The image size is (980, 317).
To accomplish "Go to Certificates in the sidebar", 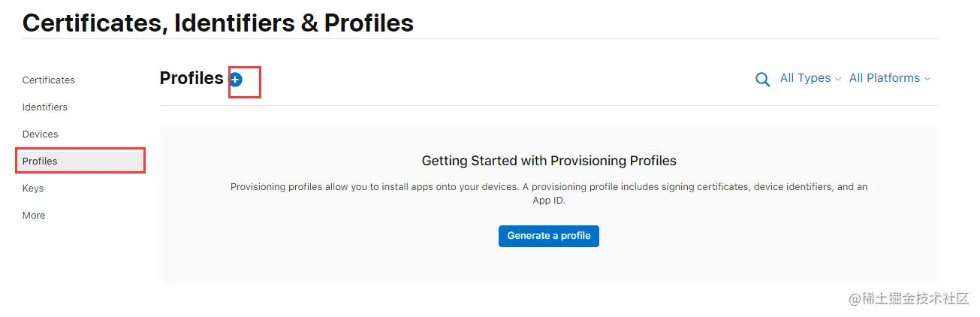I will (49, 80).
